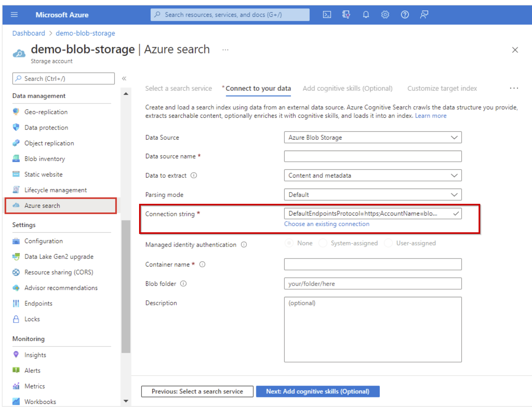Open portal settings gear
This screenshot has width=532, height=407.
pyautogui.click(x=385, y=15)
